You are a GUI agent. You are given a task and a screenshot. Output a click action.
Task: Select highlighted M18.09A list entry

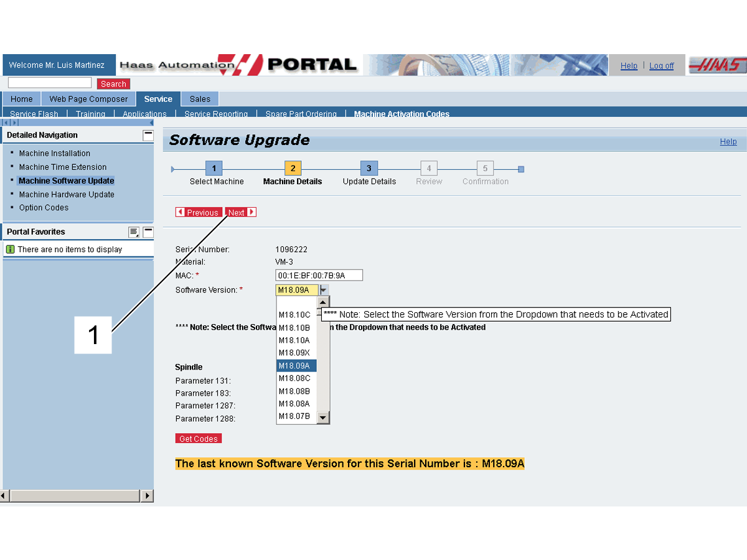pyautogui.click(x=297, y=366)
